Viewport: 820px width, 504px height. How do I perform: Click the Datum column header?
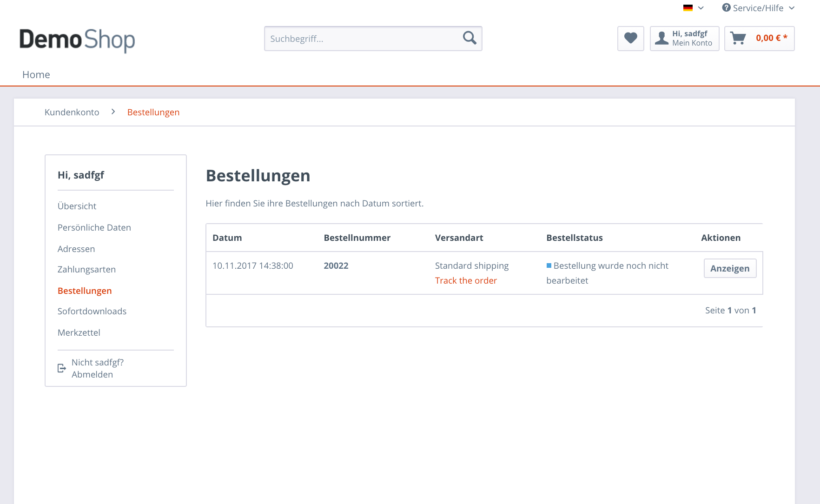click(x=227, y=238)
